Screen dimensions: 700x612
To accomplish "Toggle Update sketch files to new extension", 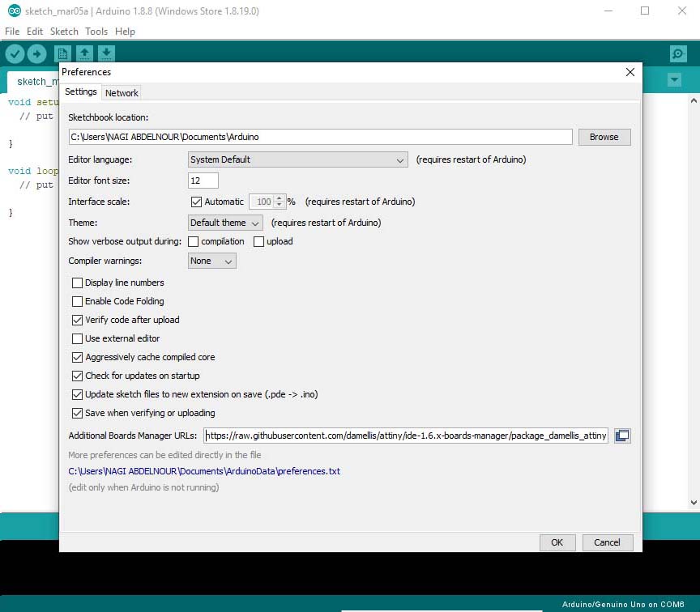I will pos(77,394).
